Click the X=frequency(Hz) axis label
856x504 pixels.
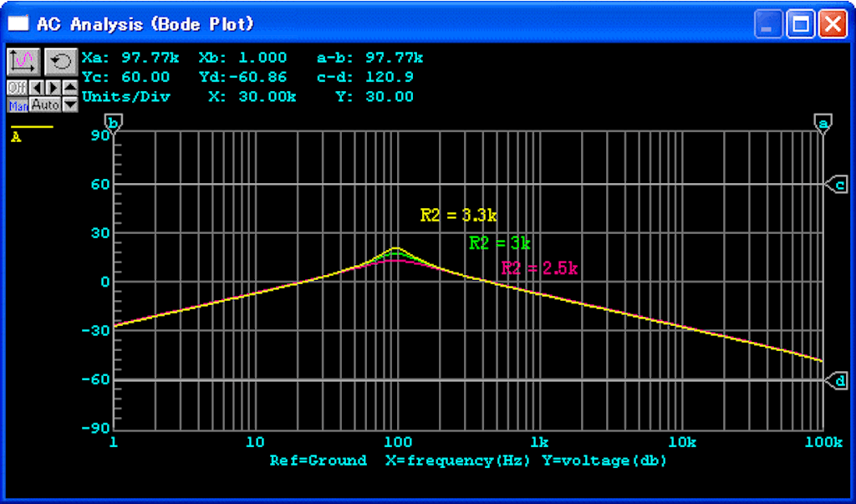click(x=457, y=461)
